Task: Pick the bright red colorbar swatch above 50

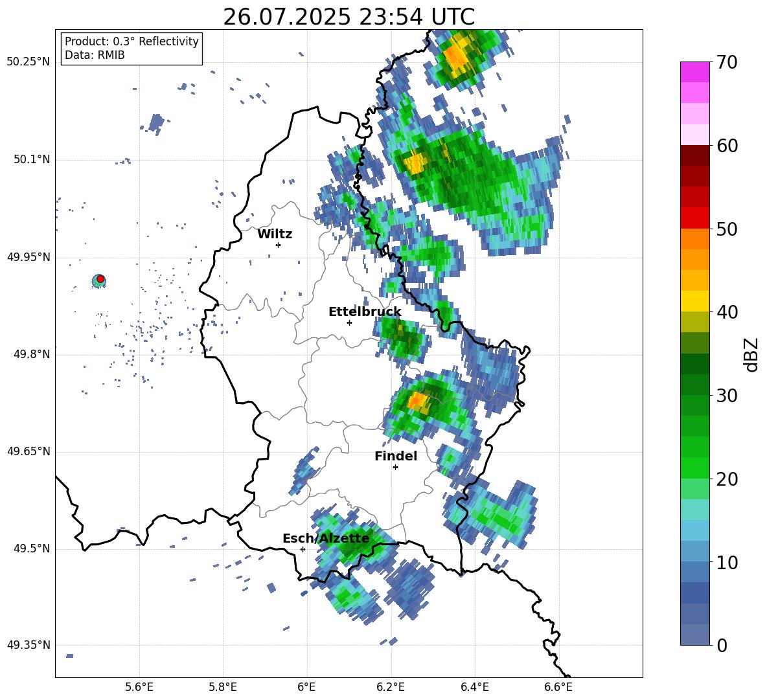Action: (x=694, y=218)
